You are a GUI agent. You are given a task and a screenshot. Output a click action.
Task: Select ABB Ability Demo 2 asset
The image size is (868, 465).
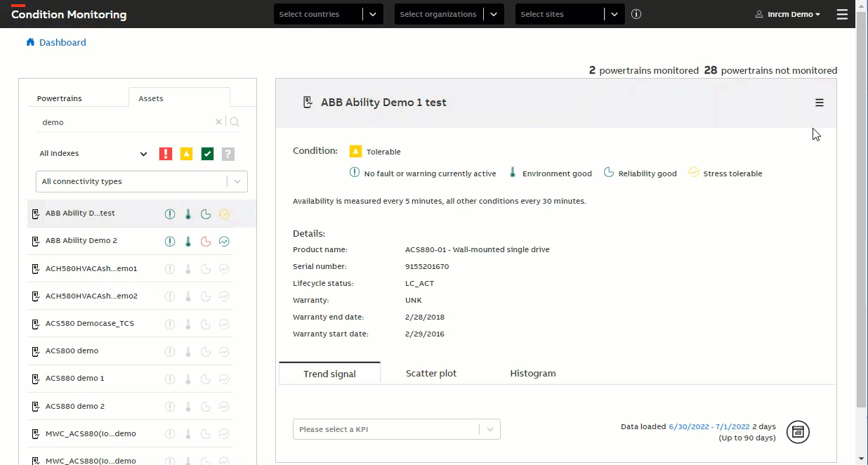click(81, 241)
